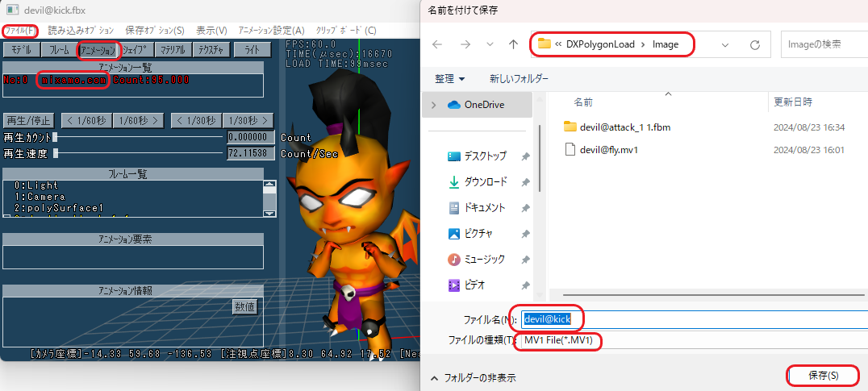
Task: Open the ファイル(F) menu
Action: click(20, 31)
